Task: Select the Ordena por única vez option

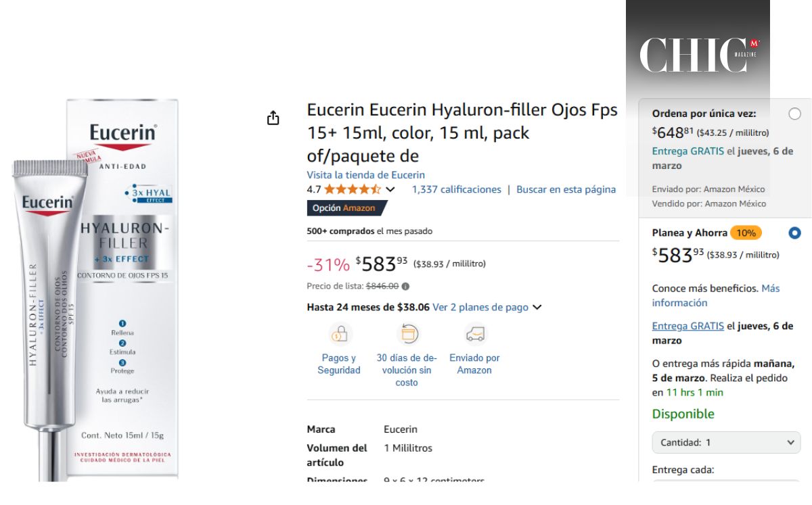Action: click(794, 114)
